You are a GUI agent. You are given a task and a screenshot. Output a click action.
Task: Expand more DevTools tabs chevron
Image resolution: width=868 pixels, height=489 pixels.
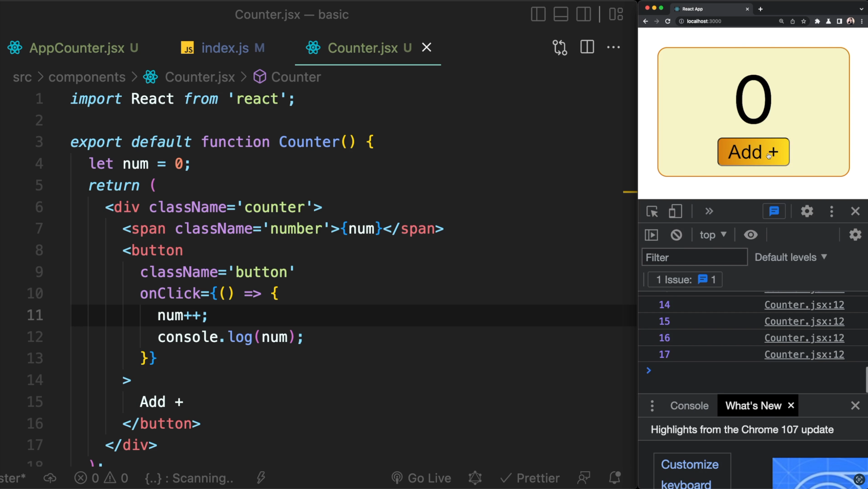(709, 212)
